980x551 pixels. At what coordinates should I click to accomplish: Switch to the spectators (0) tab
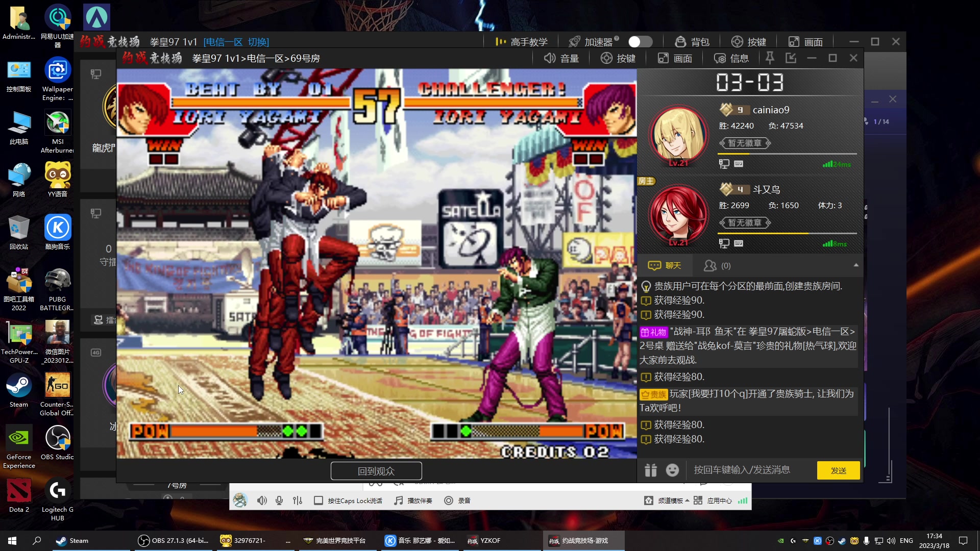(717, 265)
